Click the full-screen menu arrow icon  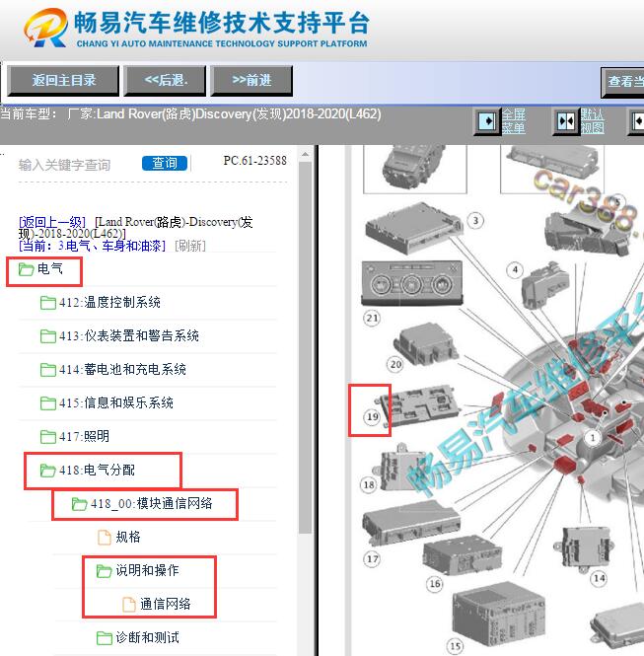click(487, 121)
